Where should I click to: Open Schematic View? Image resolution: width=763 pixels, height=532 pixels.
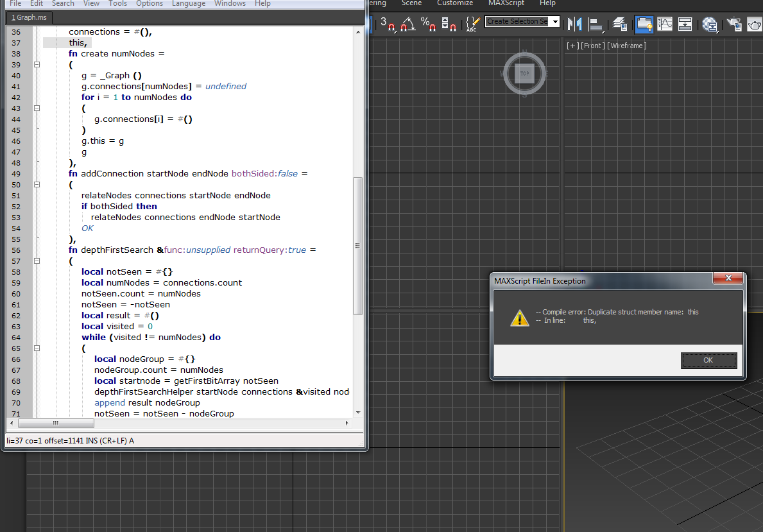coord(685,23)
